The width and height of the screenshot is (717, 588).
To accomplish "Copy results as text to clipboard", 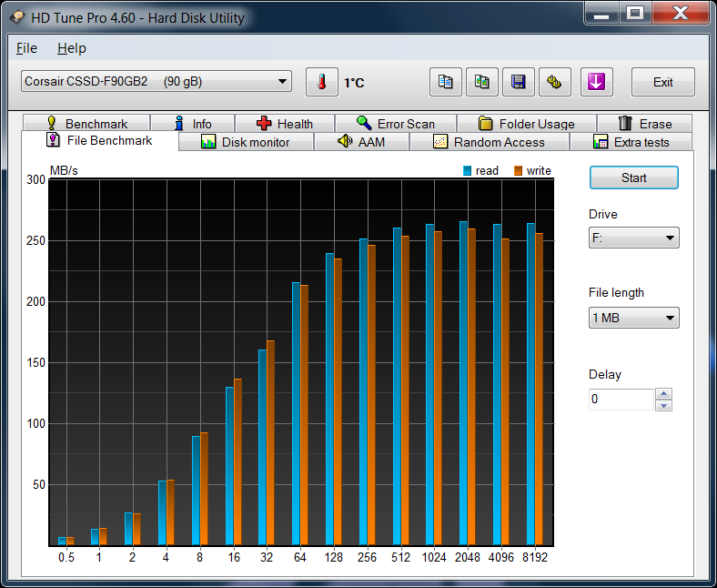I will pyautogui.click(x=445, y=82).
